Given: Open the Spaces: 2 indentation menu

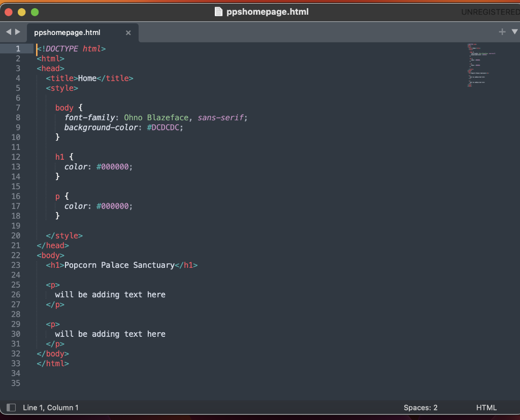Looking at the screenshot, I should pyautogui.click(x=420, y=407).
